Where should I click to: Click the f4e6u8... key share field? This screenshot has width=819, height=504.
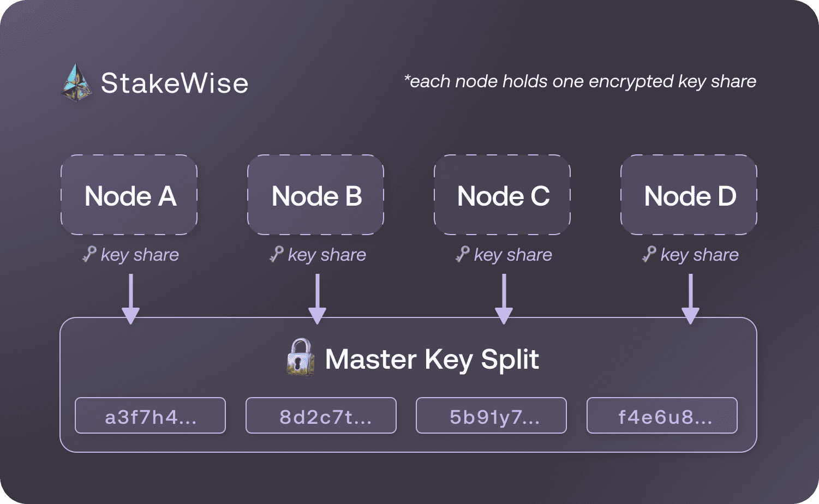pyautogui.click(x=662, y=416)
